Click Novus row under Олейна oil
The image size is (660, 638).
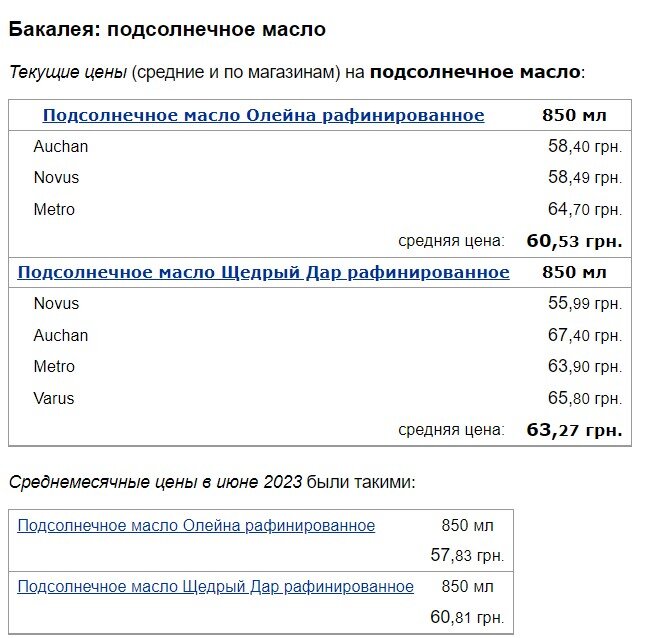pyautogui.click(x=320, y=178)
